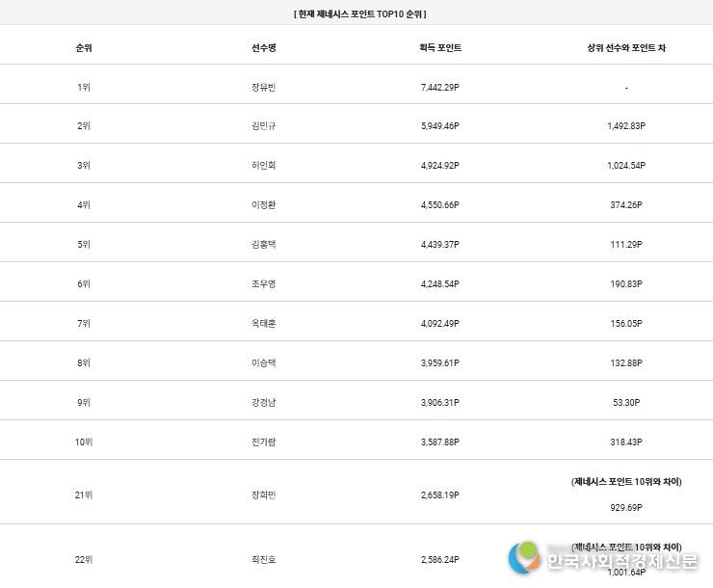This screenshot has height=588, width=713.
Task: Select player name 장유빈 in 1위 row
Action: [264, 88]
